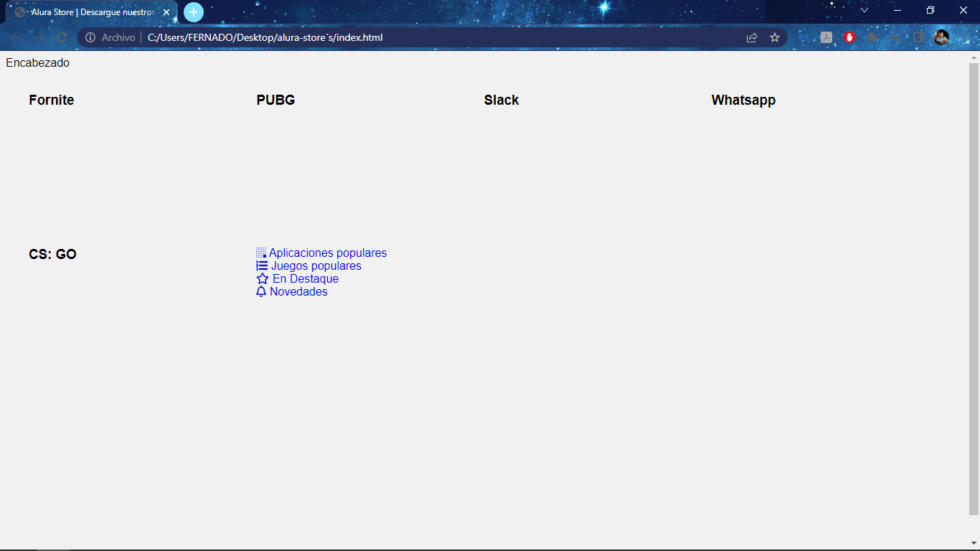
Task: Click the page vertical scrollbar
Action: tap(974, 288)
